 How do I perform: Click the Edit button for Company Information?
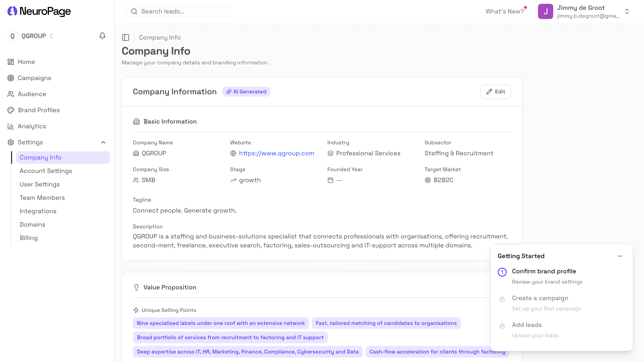coord(496,91)
